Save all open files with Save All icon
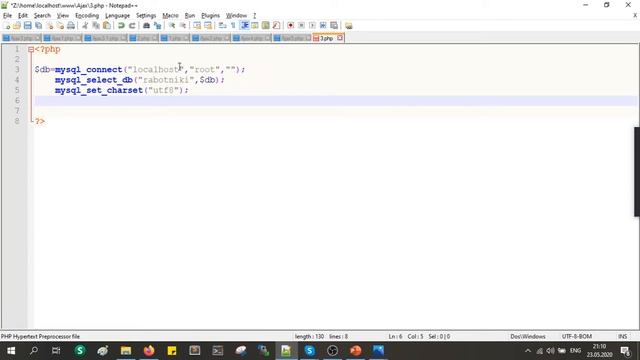640x360 pixels. 38,26
